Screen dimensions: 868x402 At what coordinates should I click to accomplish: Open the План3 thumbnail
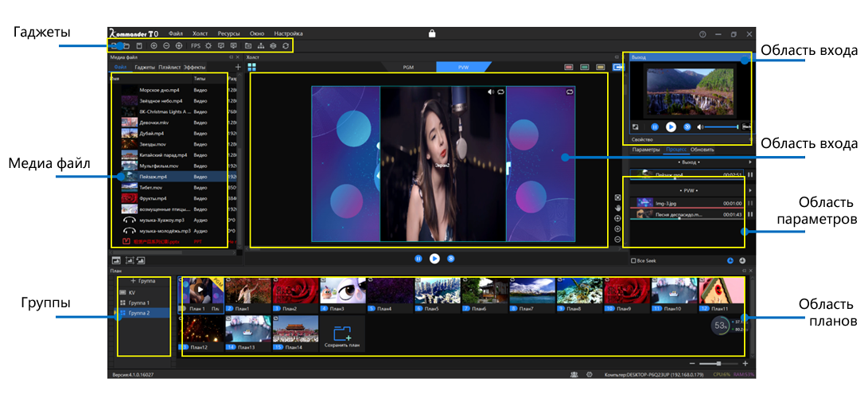click(343, 295)
